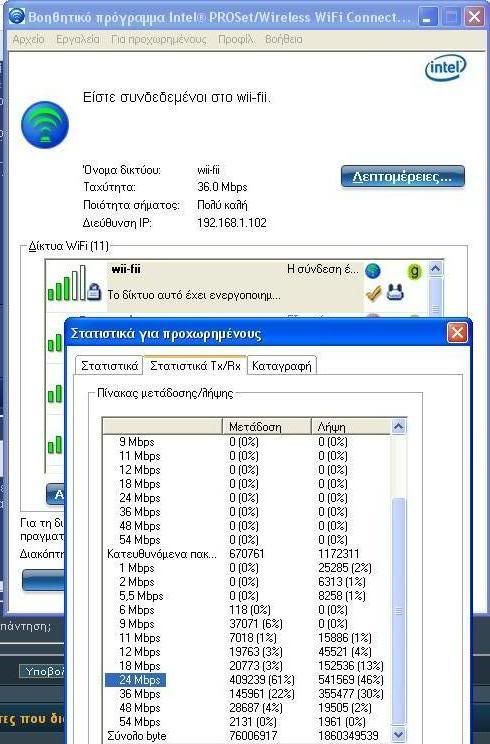The width and height of the screenshot is (490, 744).
Task: Click the 145961 (22%) transmit value
Action: [262, 694]
